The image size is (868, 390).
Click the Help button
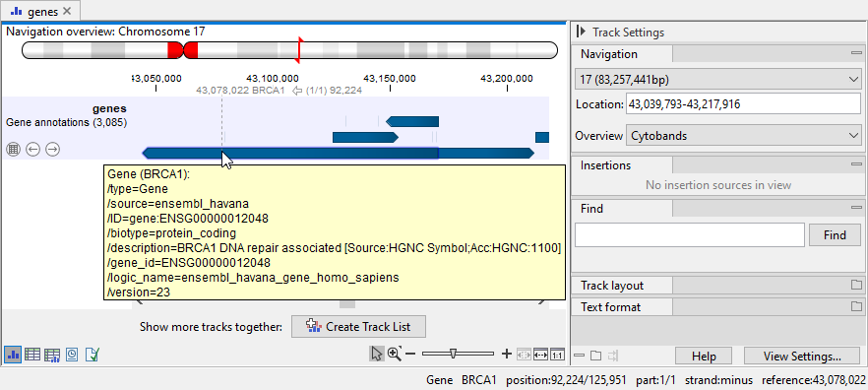point(704,357)
